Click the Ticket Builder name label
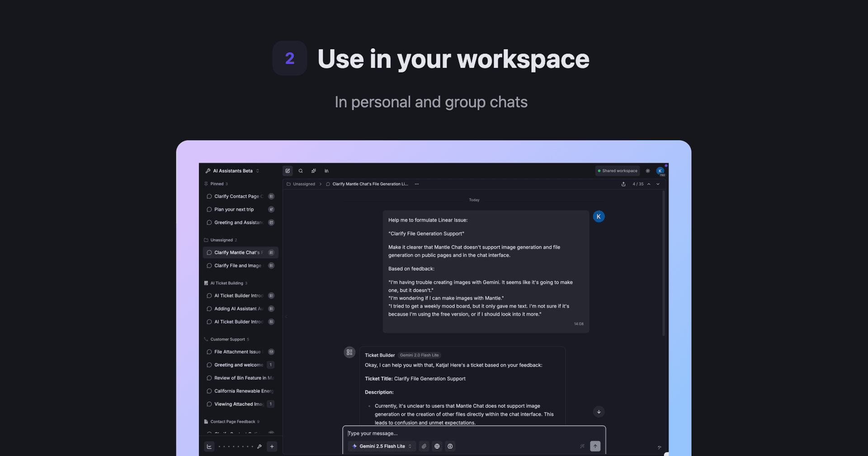The width and height of the screenshot is (868, 456). pyautogui.click(x=380, y=356)
